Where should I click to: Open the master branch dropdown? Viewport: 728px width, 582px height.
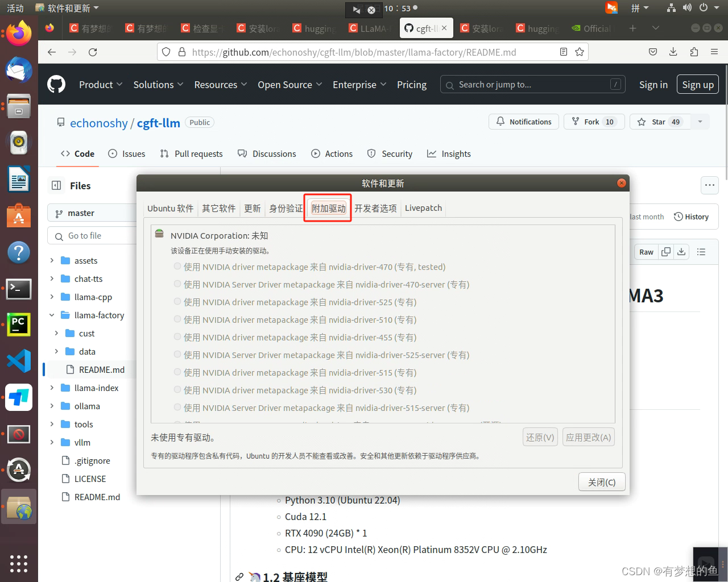[x=92, y=213]
